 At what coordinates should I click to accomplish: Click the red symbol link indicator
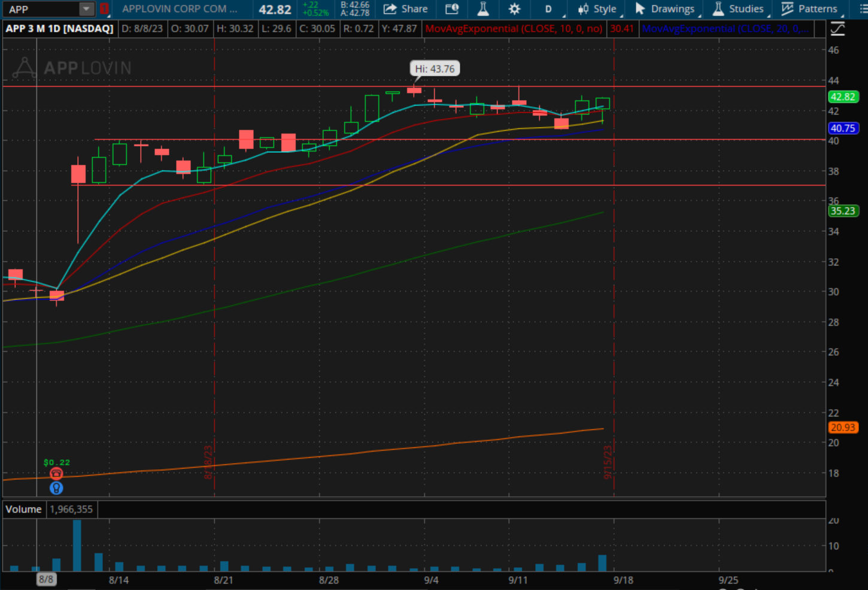click(x=104, y=9)
